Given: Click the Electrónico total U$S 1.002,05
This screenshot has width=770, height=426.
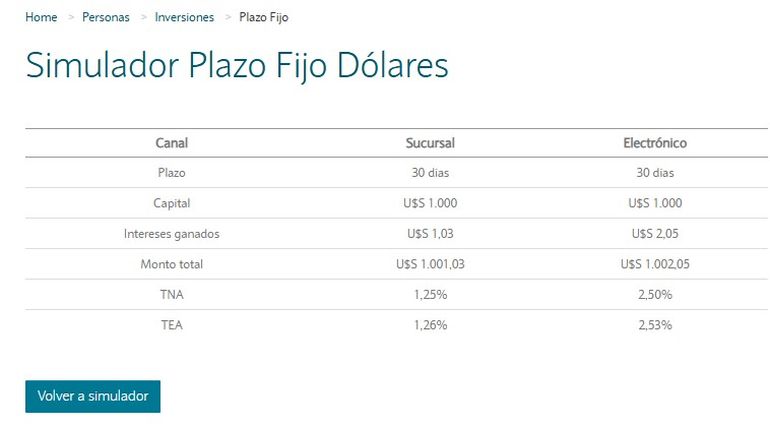Looking at the screenshot, I should tap(655, 264).
